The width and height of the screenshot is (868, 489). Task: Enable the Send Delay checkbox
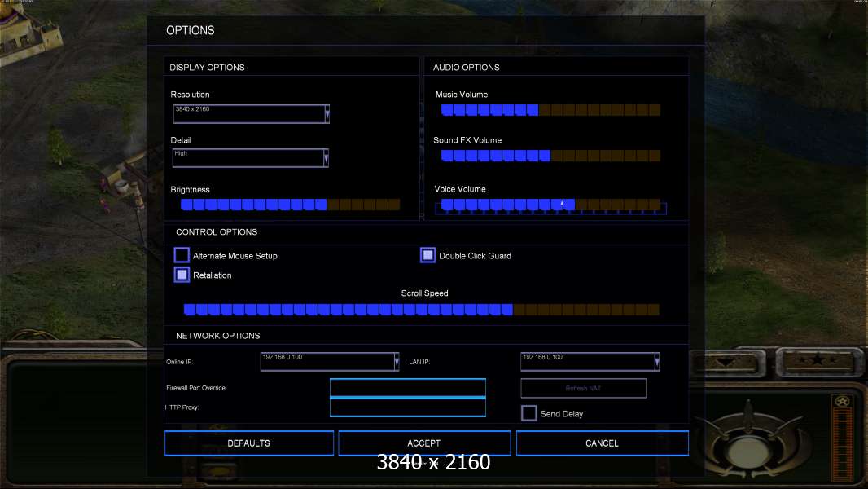coord(528,413)
